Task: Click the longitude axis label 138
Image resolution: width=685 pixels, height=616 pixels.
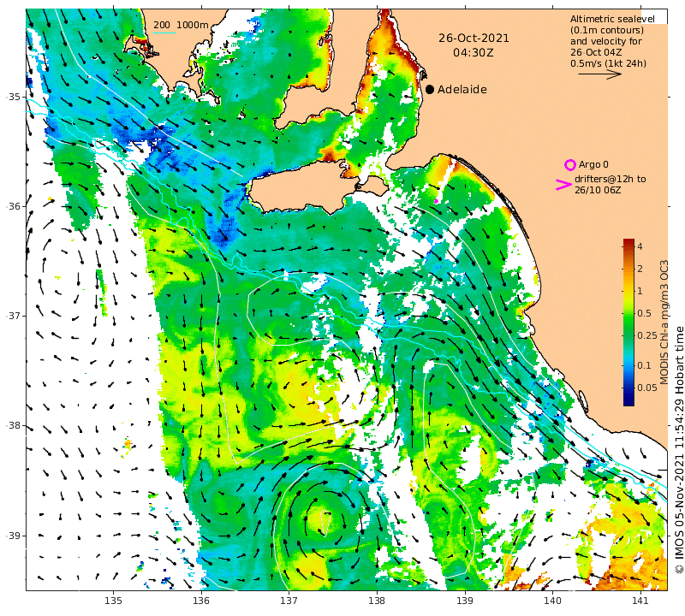Action: coord(377,601)
